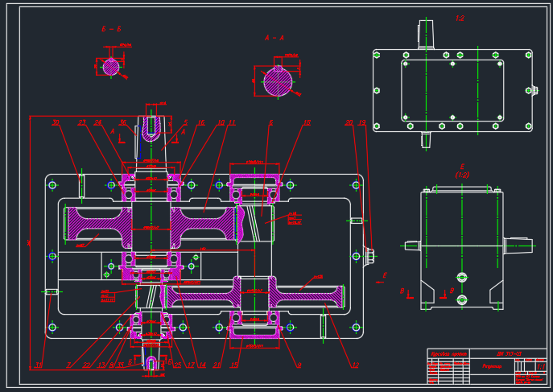Select the hatched shaft section under Б – Б
The image size is (553, 392).
(111, 67)
